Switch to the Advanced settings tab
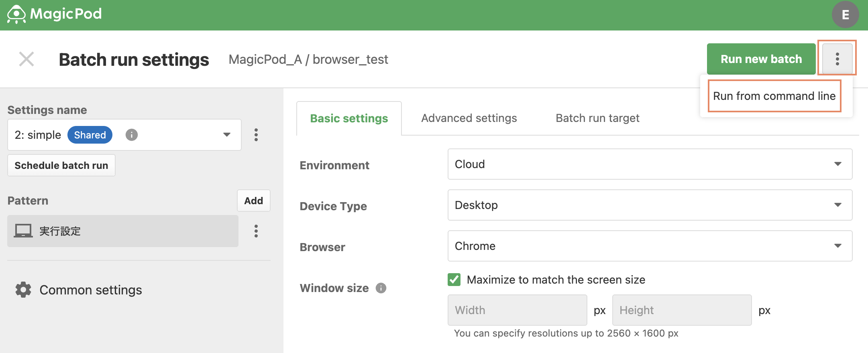This screenshot has width=868, height=353. pyautogui.click(x=469, y=118)
